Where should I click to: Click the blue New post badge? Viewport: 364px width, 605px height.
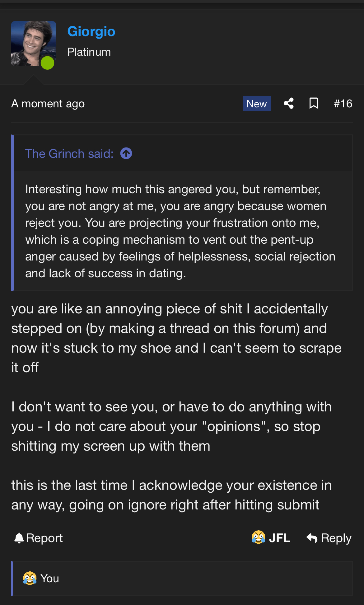coord(256,104)
